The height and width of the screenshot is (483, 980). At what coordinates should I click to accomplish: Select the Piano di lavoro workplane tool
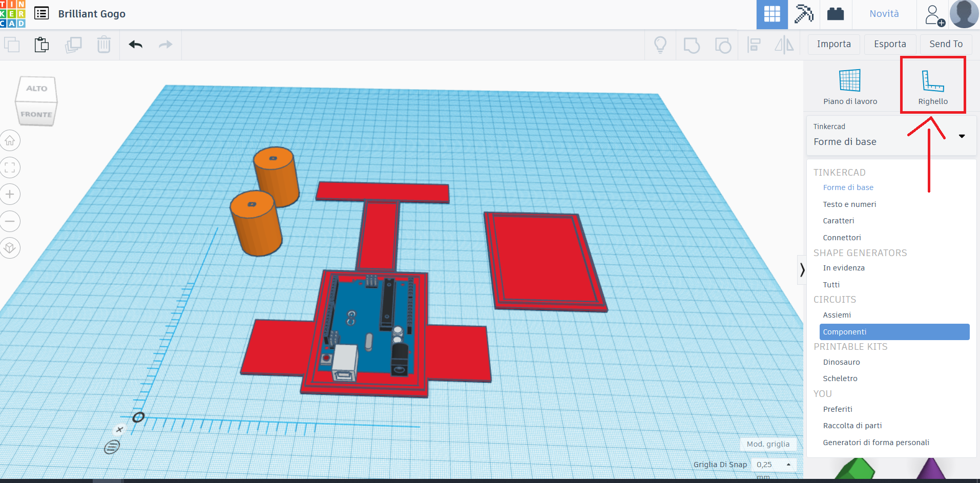(x=850, y=87)
